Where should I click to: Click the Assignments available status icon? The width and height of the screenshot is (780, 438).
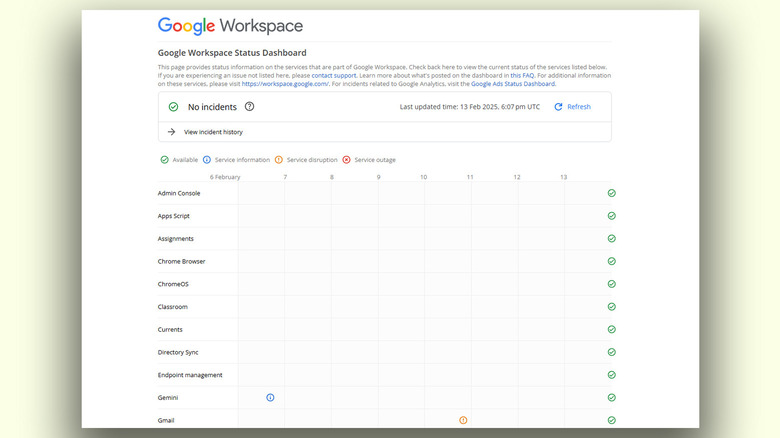[x=612, y=238]
